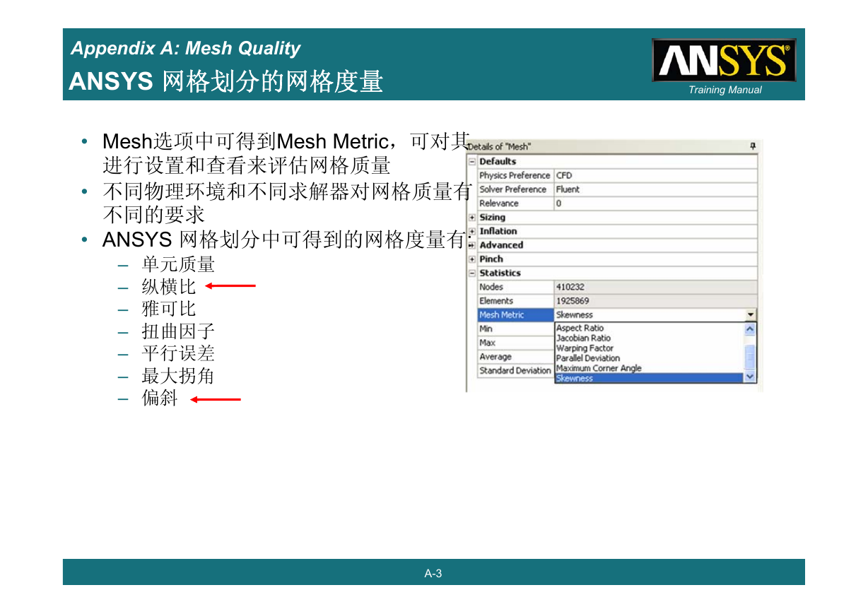Click the 最大拐角 list item

[x=178, y=376]
